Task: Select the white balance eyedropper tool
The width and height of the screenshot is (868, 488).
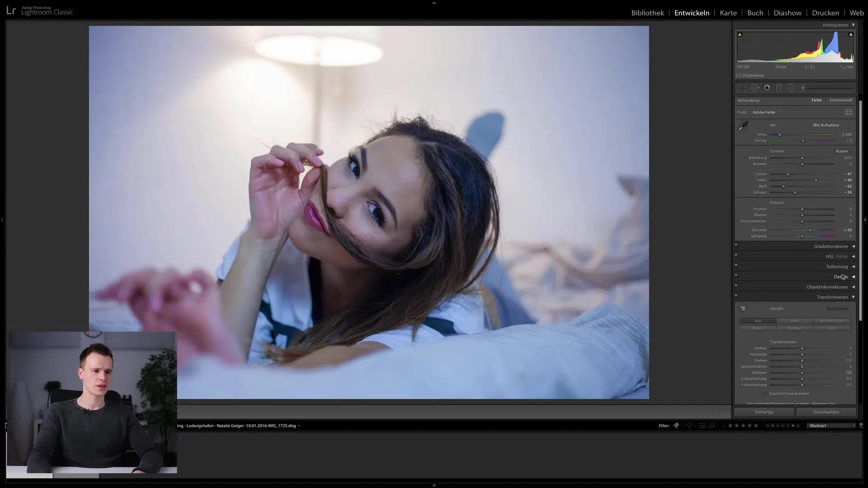Action: click(x=743, y=126)
